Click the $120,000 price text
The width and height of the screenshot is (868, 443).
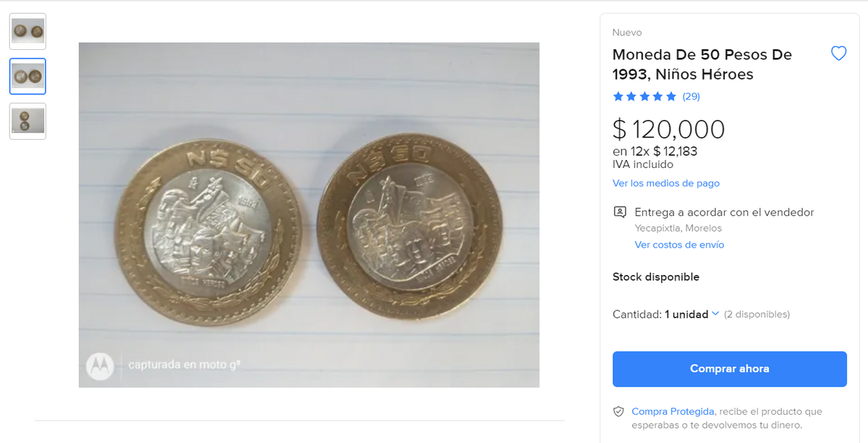point(668,130)
